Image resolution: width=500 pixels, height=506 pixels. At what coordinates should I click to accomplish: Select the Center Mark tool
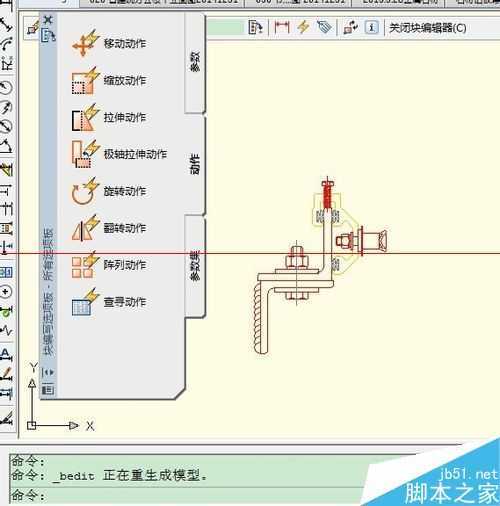[x=6, y=292]
